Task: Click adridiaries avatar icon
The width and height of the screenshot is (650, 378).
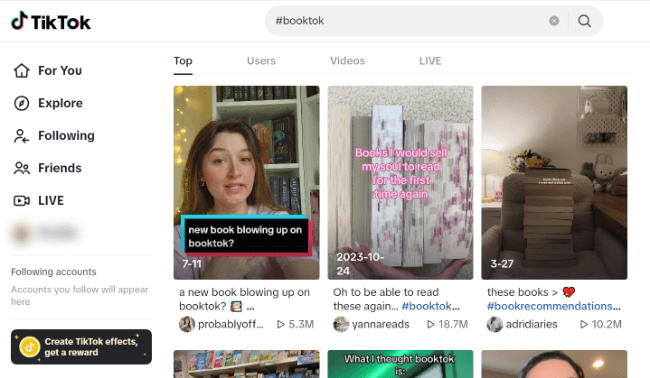Action: 495,324
